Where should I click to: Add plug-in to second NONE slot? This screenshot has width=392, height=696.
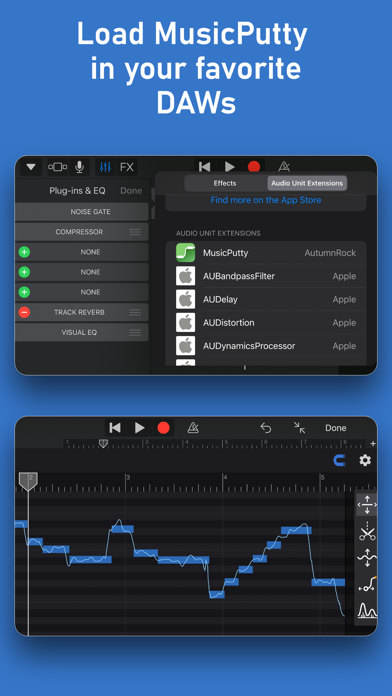pos(24,272)
